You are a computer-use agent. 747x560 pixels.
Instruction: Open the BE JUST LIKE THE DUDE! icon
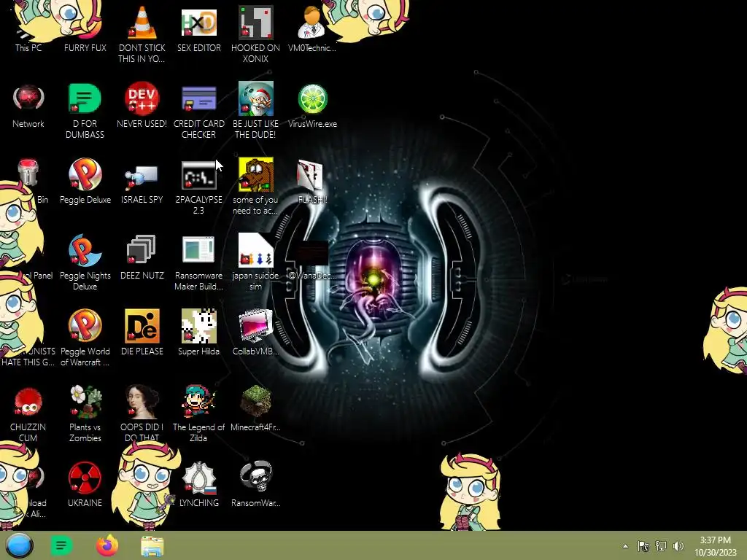pos(256,111)
